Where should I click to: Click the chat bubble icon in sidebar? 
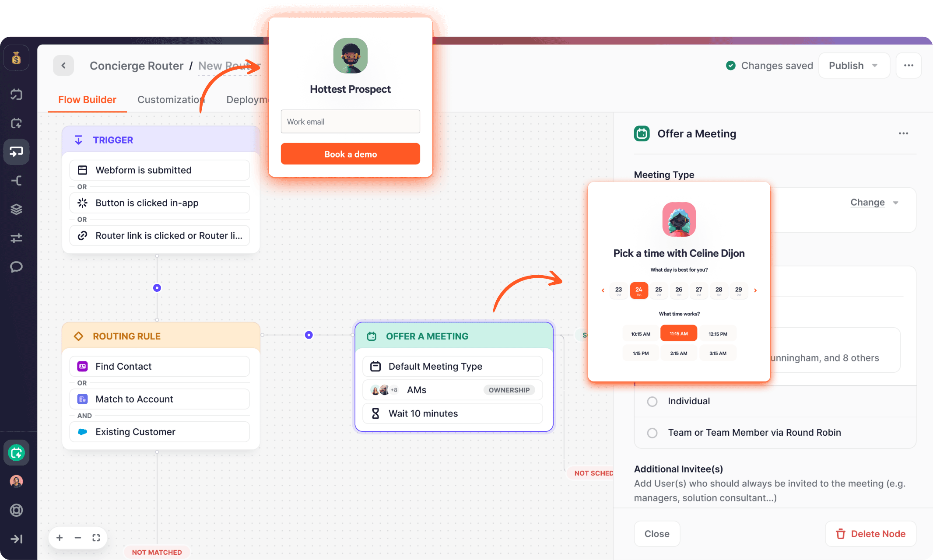point(16,266)
